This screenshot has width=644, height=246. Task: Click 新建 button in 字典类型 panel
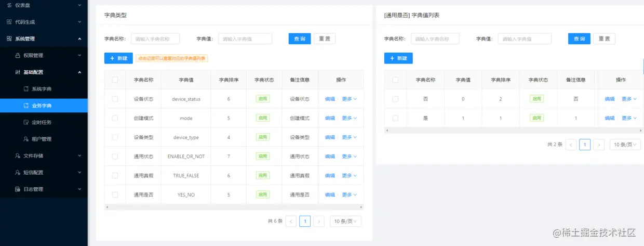pyautogui.click(x=118, y=58)
